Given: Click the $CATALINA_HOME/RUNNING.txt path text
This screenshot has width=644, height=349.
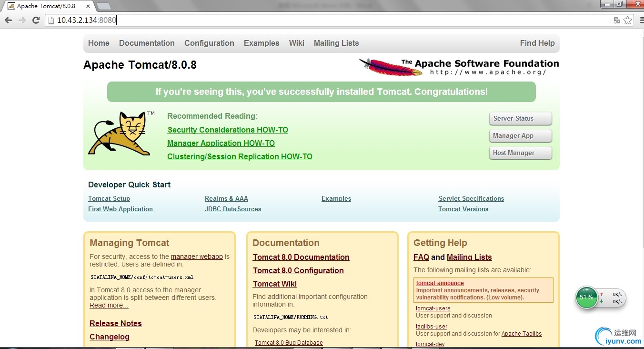Looking at the screenshot, I should tap(291, 317).
